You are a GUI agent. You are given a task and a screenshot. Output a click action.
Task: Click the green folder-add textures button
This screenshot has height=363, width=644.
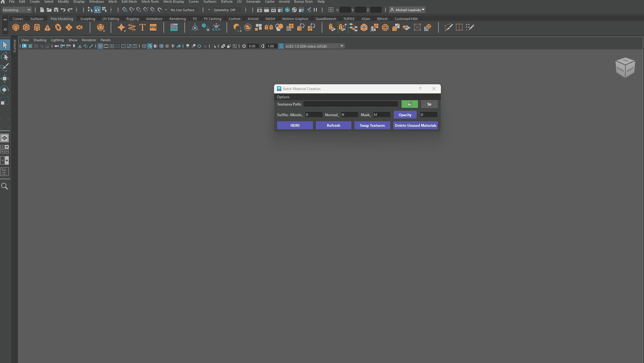pos(410,104)
